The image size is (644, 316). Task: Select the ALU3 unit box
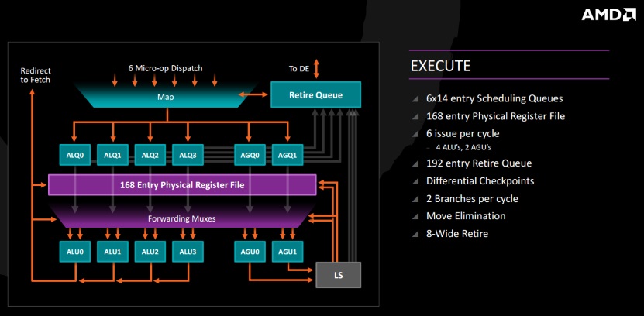point(188,252)
